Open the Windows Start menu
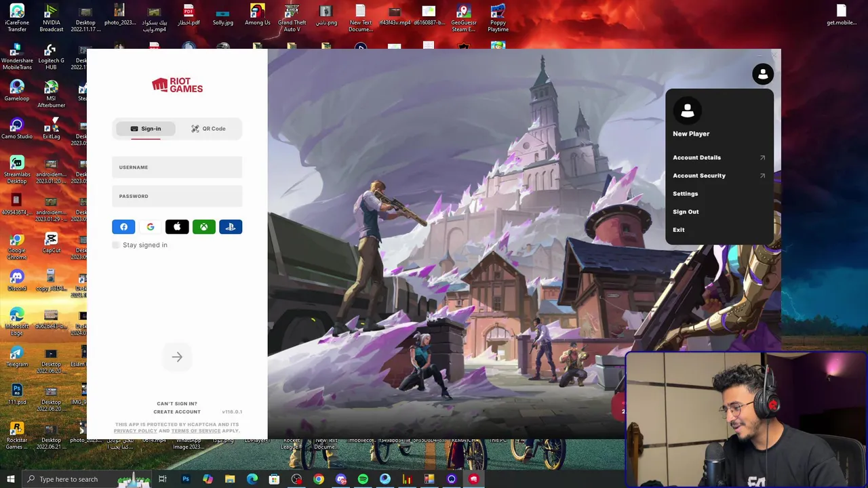The height and width of the screenshot is (488, 868). click(x=10, y=479)
